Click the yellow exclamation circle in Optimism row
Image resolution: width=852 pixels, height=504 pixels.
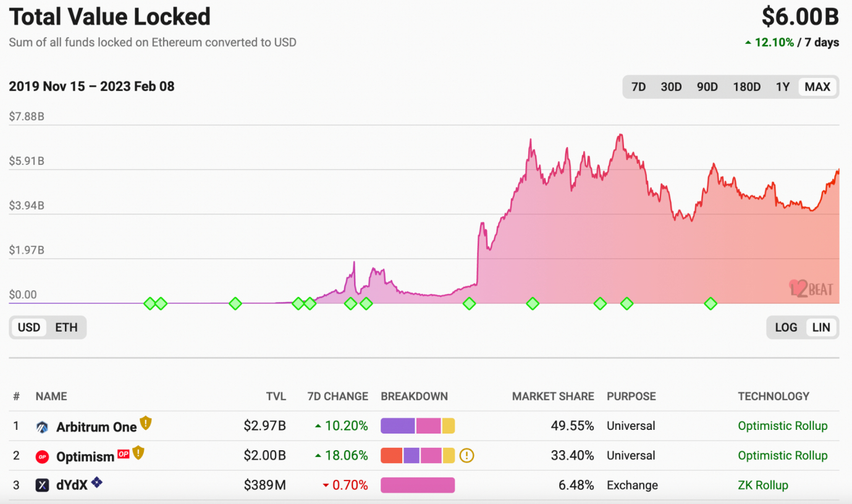click(467, 456)
